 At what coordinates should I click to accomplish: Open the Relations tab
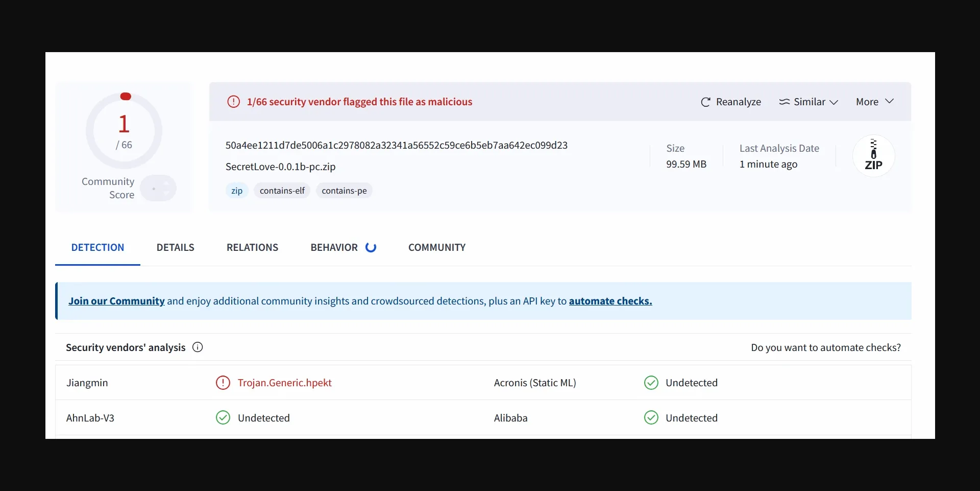click(252, 248)
